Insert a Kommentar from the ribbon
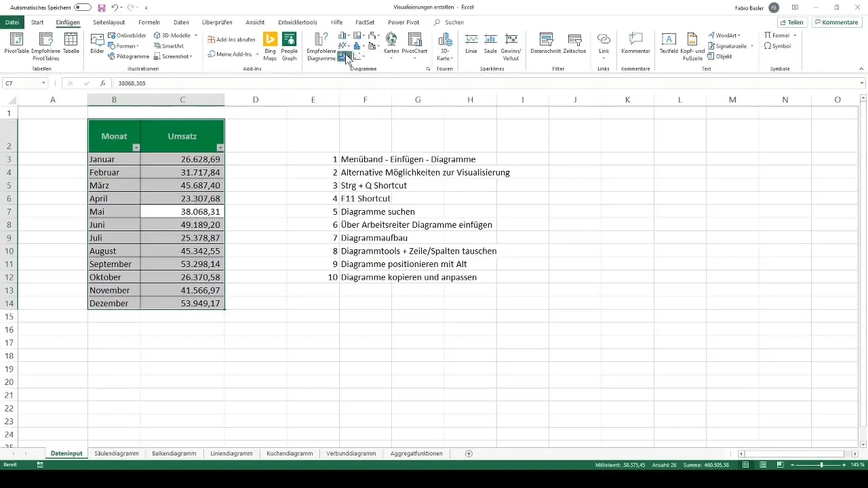The height and width of the screenshot is (488, 868). click(x=635, y=43)
